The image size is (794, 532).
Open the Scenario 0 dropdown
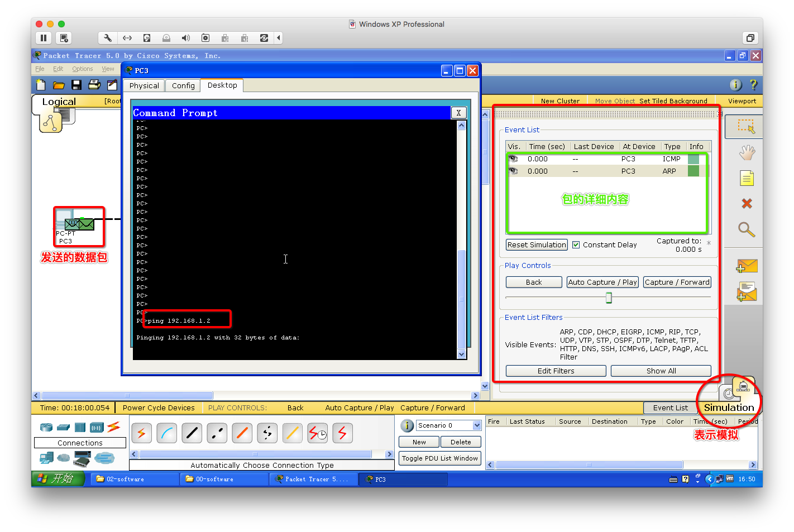point(476,425)
